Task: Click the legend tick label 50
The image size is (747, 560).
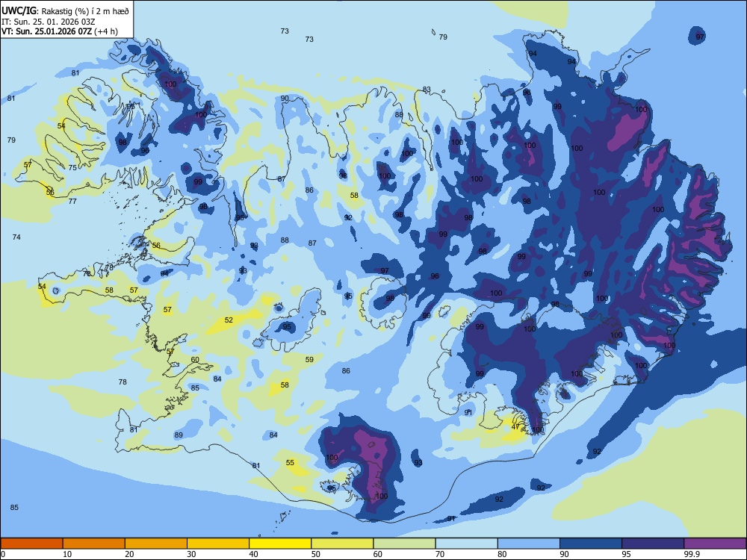Action: (316, 554)
